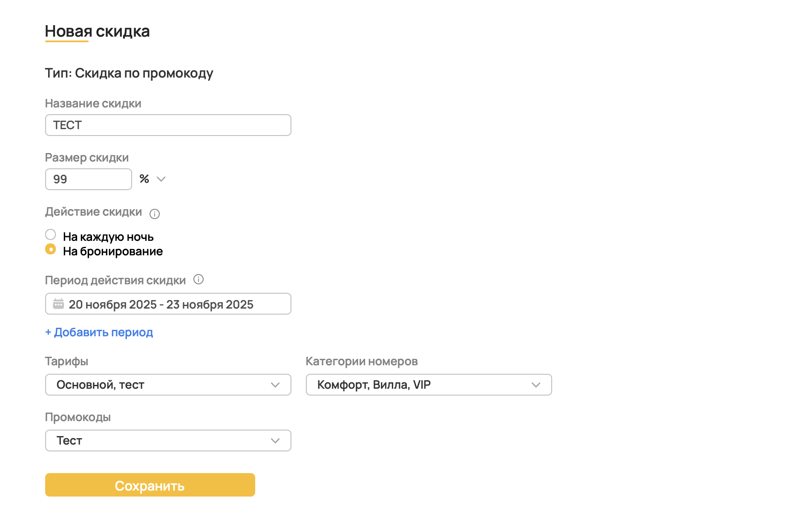Screen dimensions: 812x520
Task: Click chevron arrow in the Промокоды field
Action: tap(275, 441)
